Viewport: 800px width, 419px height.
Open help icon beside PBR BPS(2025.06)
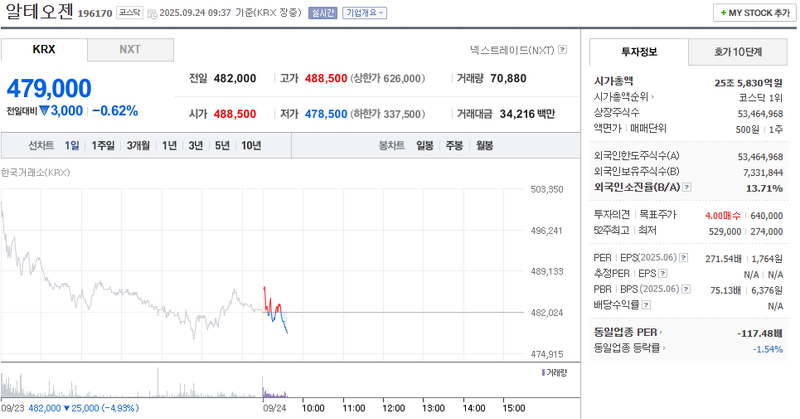click(x=686, y=289)
